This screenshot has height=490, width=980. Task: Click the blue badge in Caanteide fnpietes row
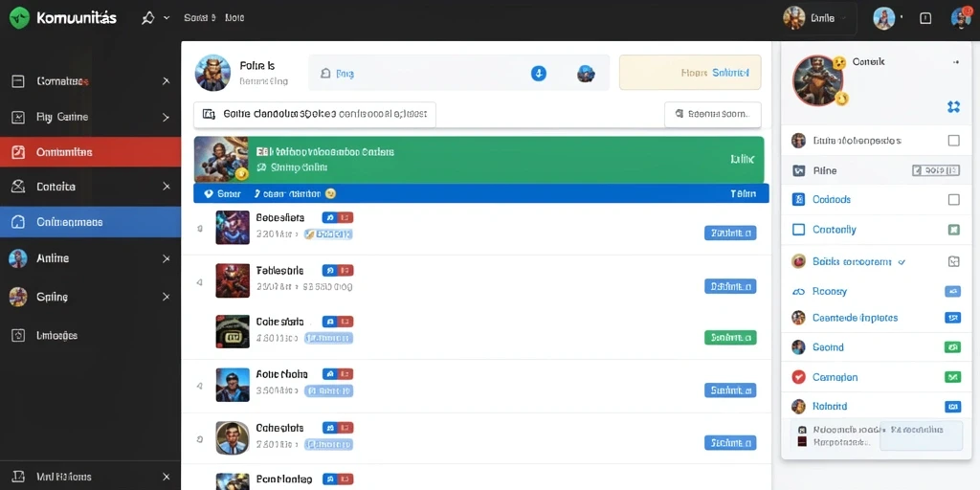(952, 318)
